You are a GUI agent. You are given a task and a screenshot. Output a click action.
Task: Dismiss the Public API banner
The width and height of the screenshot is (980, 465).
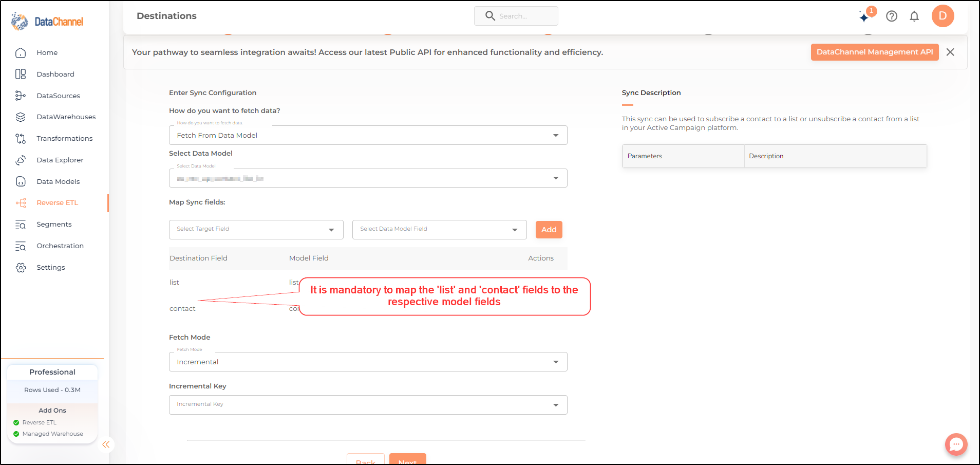coord(950,52)
